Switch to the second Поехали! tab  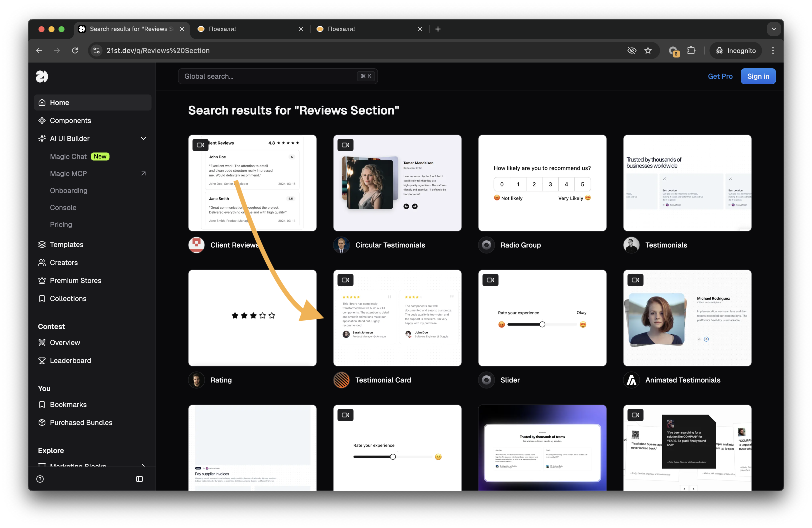[x=341, y=29]
